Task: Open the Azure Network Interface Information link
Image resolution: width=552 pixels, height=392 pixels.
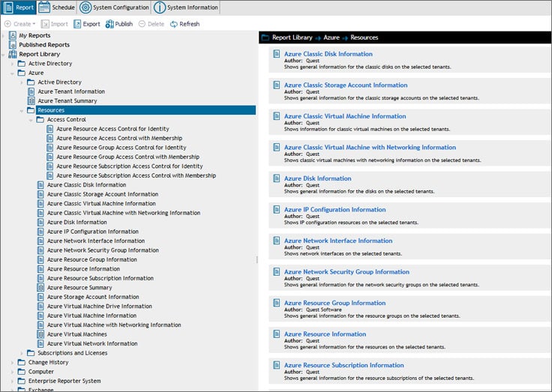Action: pos(338,241)
